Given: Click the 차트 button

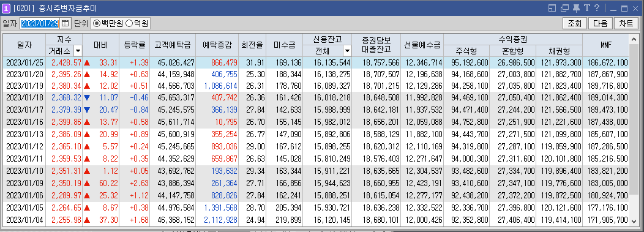Looking at the screenshot, I should (626, 23).
